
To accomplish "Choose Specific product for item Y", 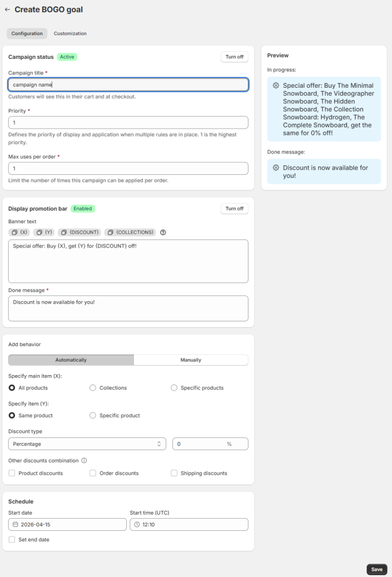I will pos(93,415).
